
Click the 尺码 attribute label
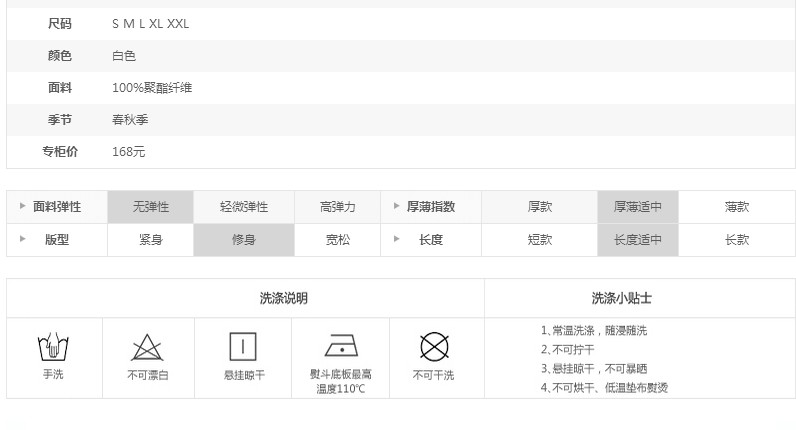point(59,23)
